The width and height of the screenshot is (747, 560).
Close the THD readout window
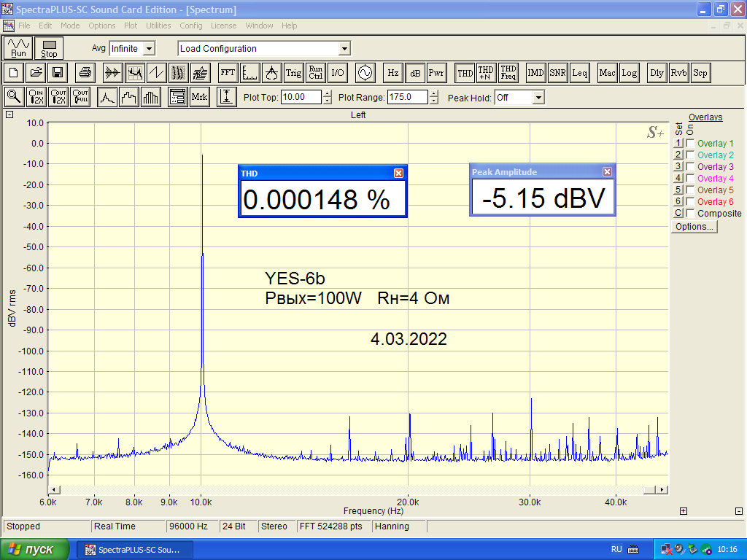point(399,174)
